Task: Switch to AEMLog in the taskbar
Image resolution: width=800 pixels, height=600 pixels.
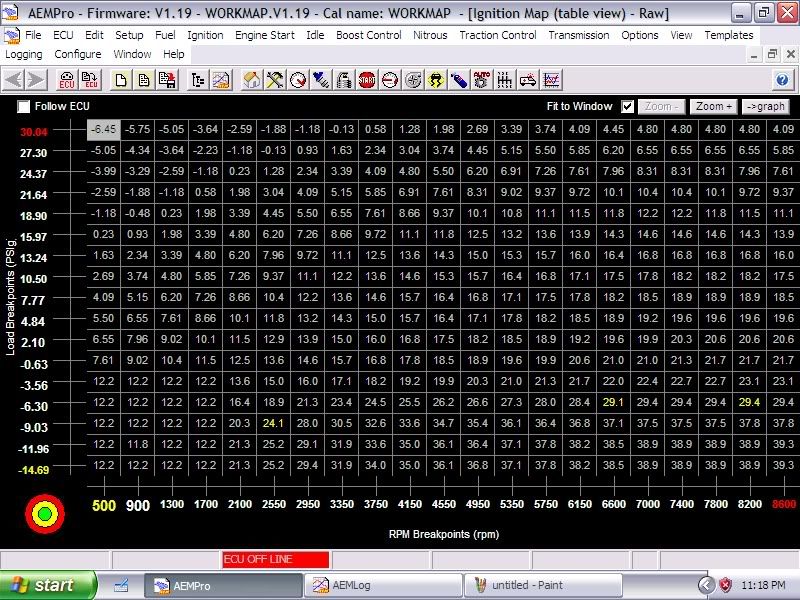Action: (x=383, y=585)
